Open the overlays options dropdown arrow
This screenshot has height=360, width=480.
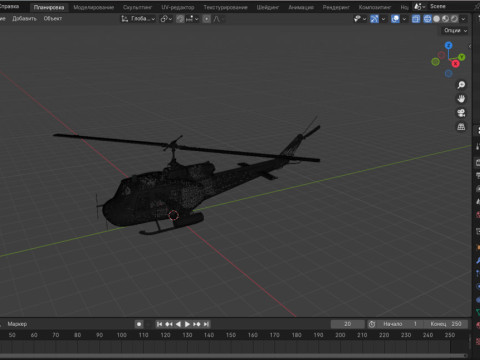click(404, 19)
